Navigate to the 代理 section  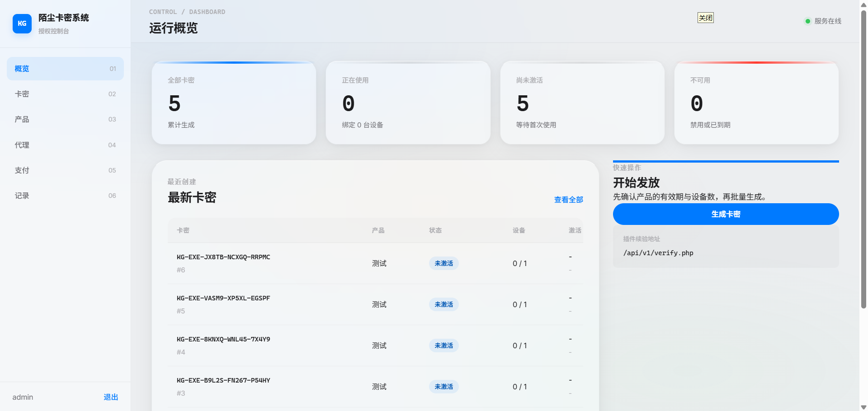click(x=65, y=145)
